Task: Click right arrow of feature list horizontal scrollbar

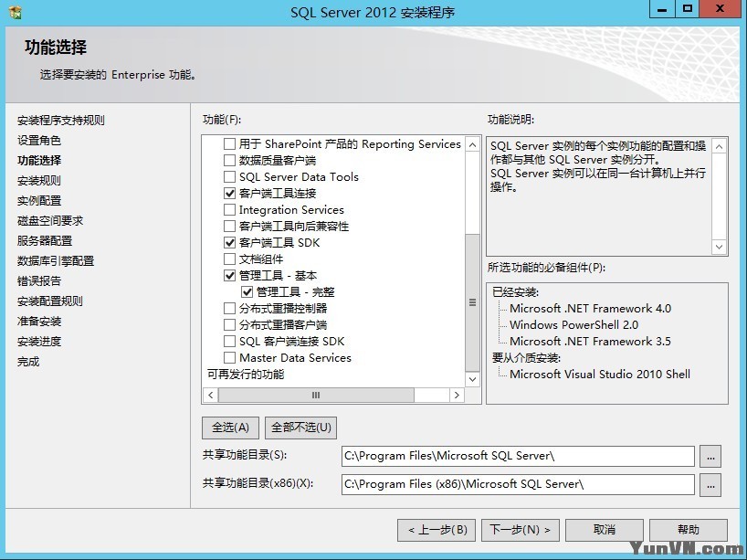Action: [x=457, y=395]
